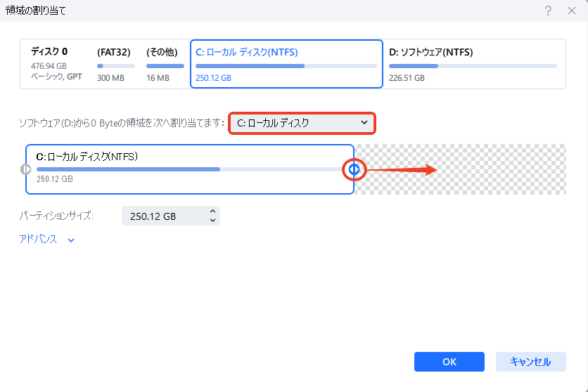The height and width of the screenshot is (392, 588).
Task: Click the help question mark icon
Action: pyautogui.click(x=548, y=11)
